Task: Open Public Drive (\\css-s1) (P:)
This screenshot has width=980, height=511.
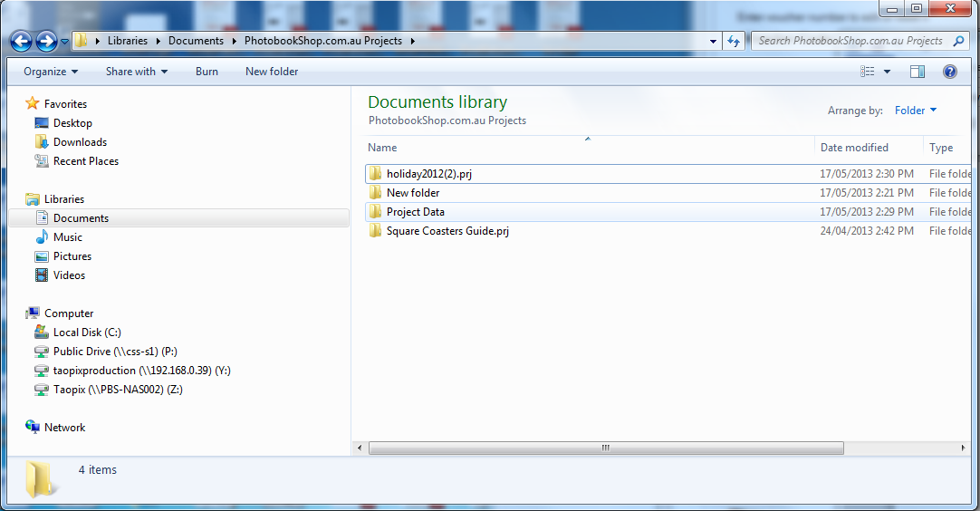Action: [115, 352]
